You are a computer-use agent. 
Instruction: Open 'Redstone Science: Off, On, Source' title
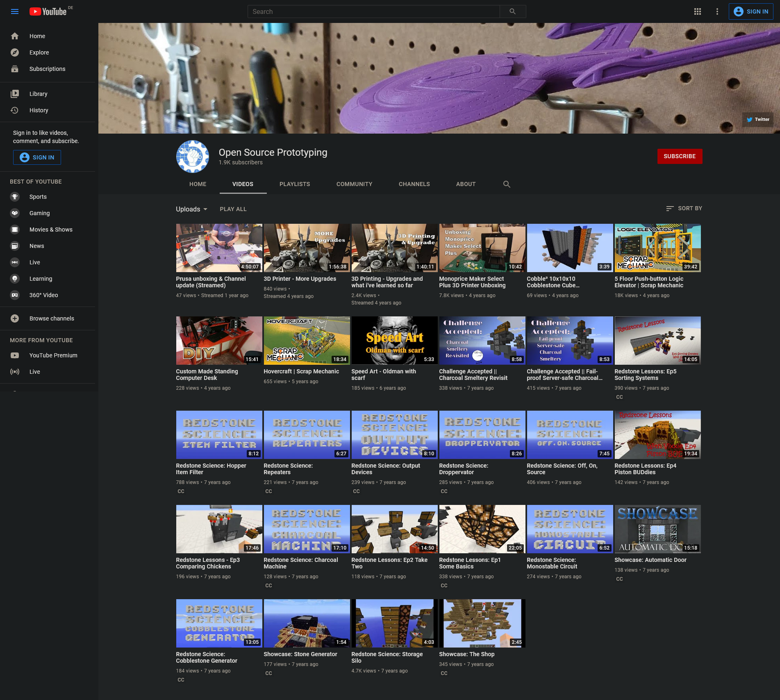562,469
